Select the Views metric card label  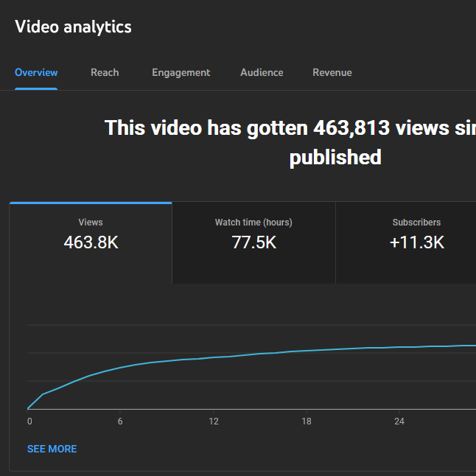pyautogui.click(x=91, y=222)
